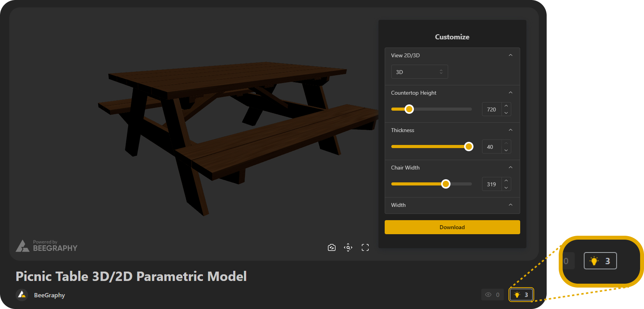The image size is (644, 309).
Task: Decrease the Thickness value by one step
Action: pyautogui.click(x=506, y=150)
